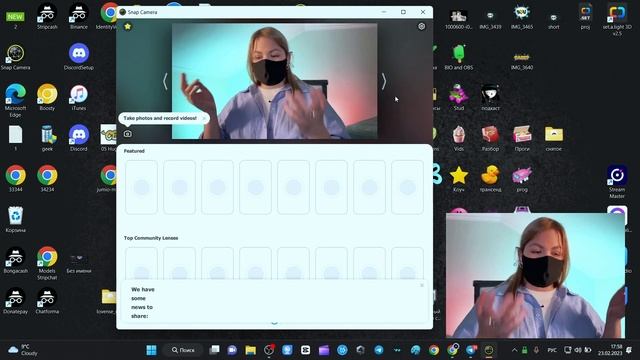Viewport: 640px width, 360px height.
Task: Open Task View on the taskbar
Action: (214, 350)
